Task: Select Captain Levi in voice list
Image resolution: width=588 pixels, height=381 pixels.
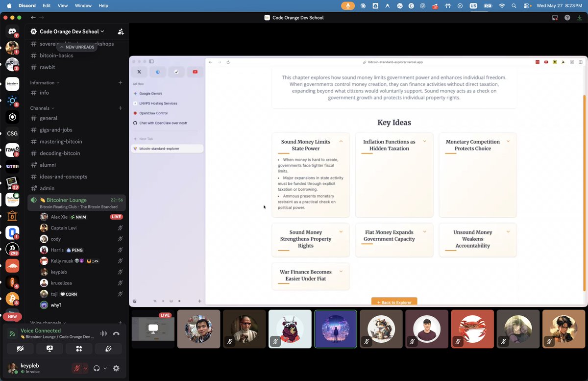Action: [x=81, y=228]
